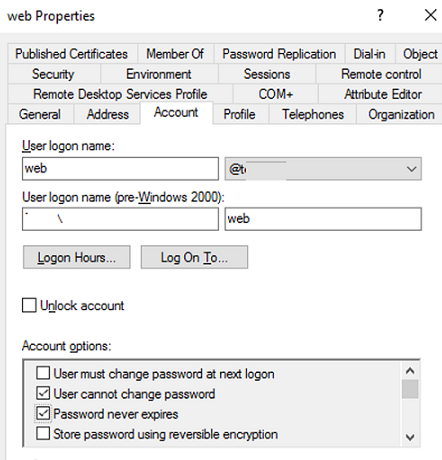Open the Object tab
The height and width of the screenshot is (460, 442).
point(420,54)
